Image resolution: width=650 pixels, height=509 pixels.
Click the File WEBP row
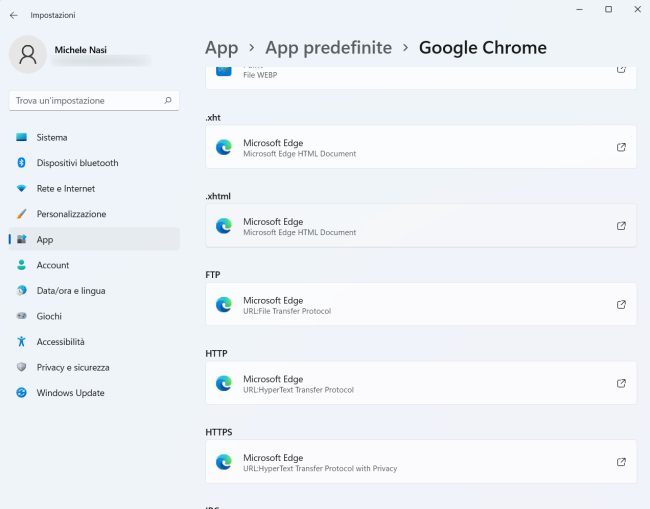[421, 78]
